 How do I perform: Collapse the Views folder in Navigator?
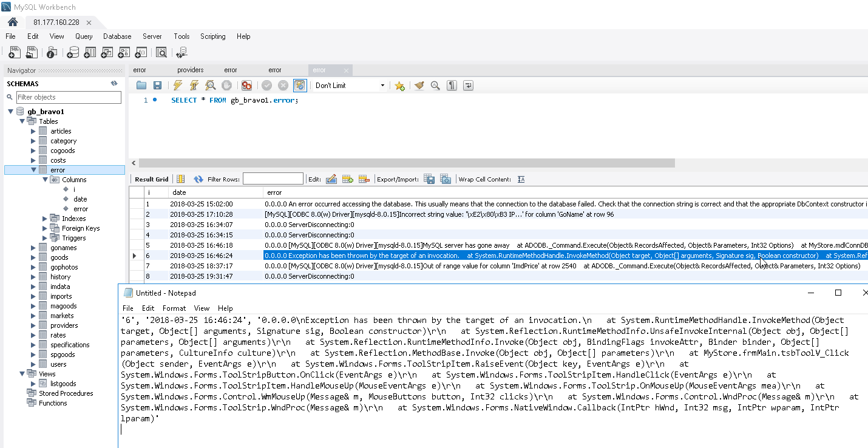coord(22,374)
